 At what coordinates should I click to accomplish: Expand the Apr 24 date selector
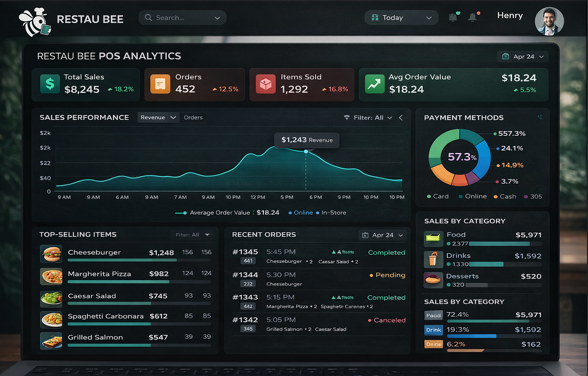(x=523, y=56)
